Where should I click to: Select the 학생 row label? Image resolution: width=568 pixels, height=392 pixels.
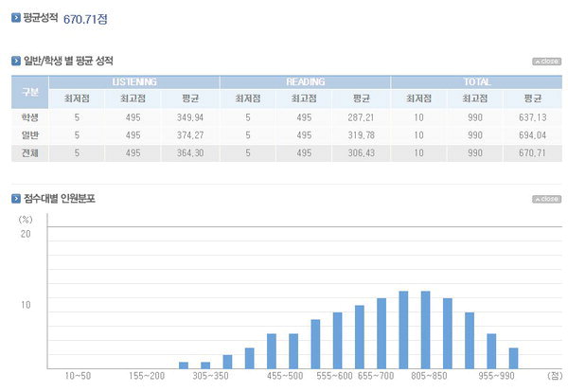click(x=29, y=117)
